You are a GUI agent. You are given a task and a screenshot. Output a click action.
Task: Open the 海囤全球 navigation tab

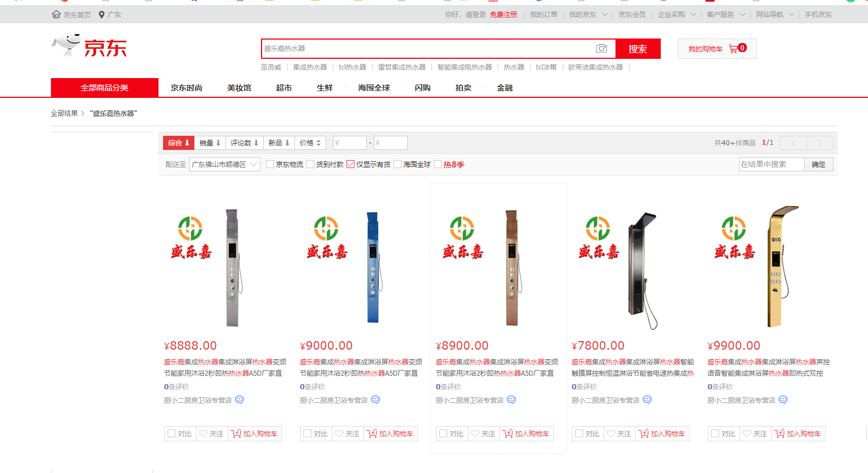point(374,88)
